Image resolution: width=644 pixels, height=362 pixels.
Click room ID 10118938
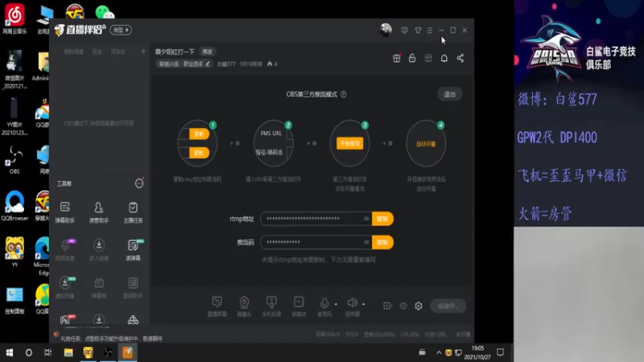click(251, 64)
